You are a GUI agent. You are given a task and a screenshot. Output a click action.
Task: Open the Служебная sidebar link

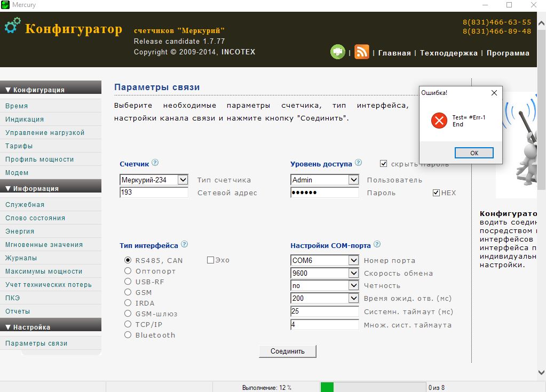pyautogui.click(x=51, y=204)
